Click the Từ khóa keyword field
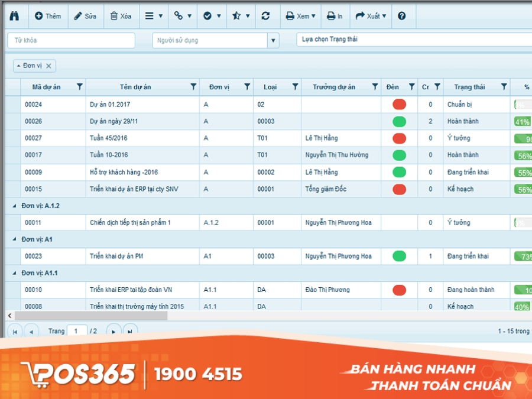This screenshot has width=532, height=399. point(71,41)
